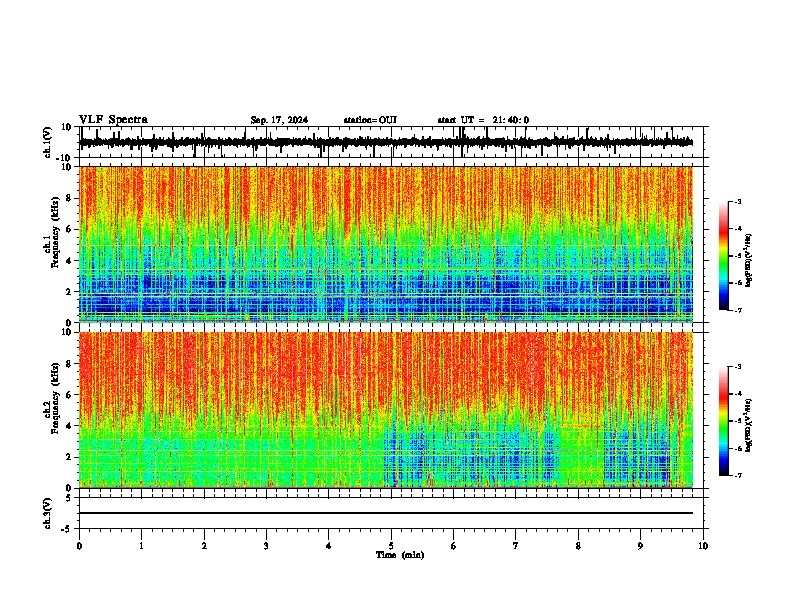The height and width of the screenshot is (612, 792).
Task: Click the "6" tick on ch.1 frequency axis
Action: coord(69,229)
